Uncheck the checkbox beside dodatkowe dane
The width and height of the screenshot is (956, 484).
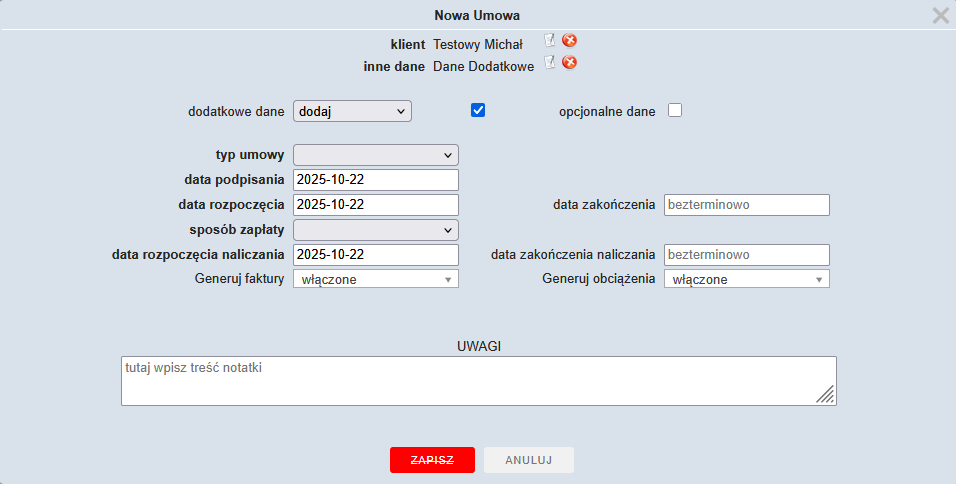(478, 110)
